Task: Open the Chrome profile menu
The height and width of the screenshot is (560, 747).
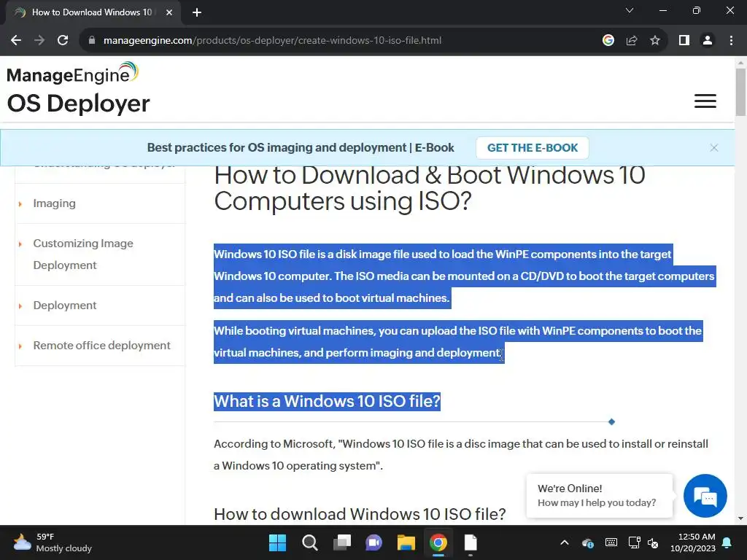Action: 708,41
